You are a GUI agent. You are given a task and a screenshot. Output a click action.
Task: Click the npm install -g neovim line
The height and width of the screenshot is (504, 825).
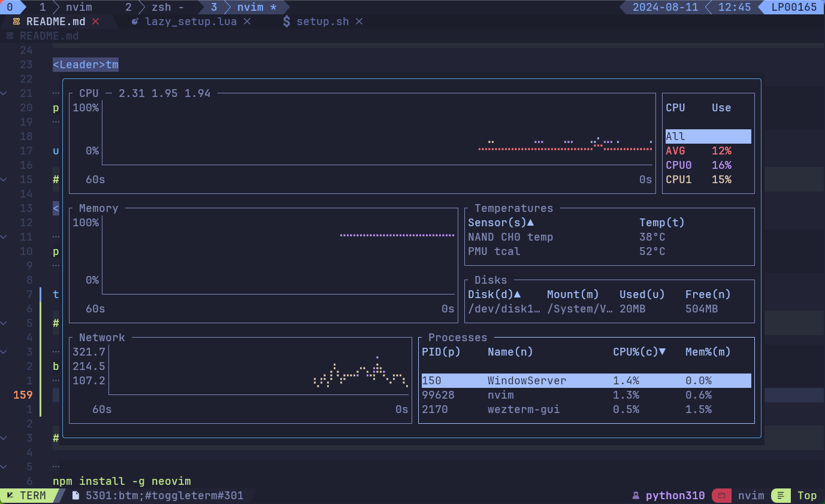coord(122,481)
